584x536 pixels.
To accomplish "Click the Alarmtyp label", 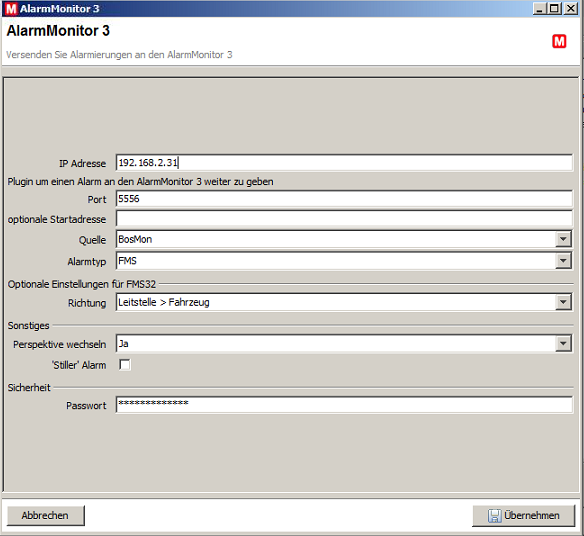I will point(87,262).
